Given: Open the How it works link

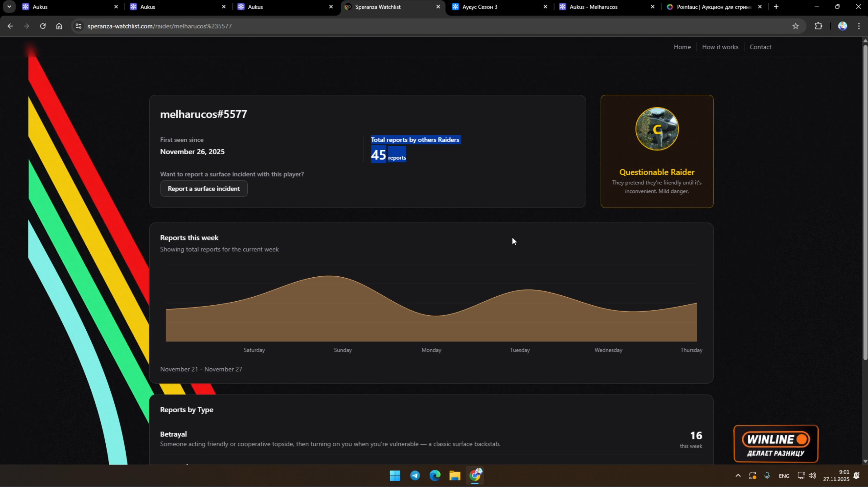Looking at the screenshot, I should click(720, 47).
